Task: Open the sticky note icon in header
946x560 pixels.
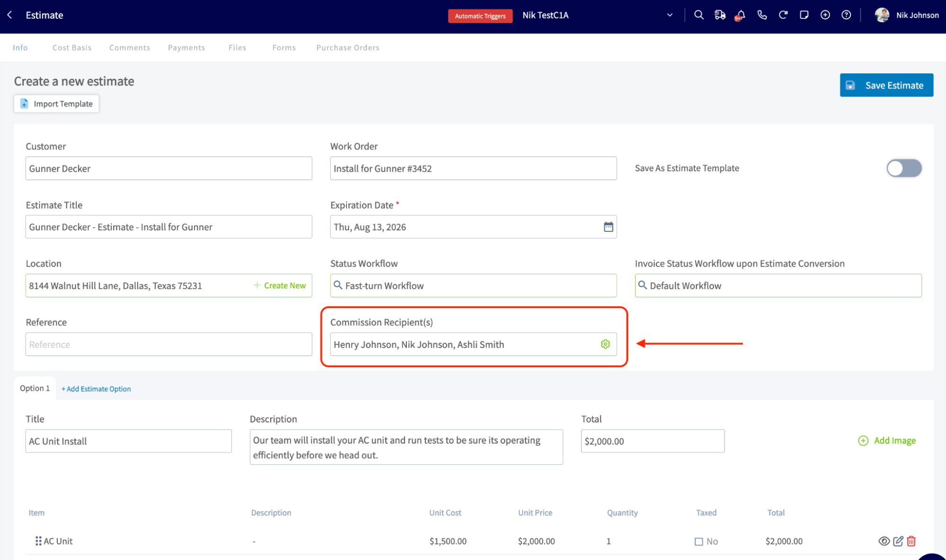Action: [804, 15]
